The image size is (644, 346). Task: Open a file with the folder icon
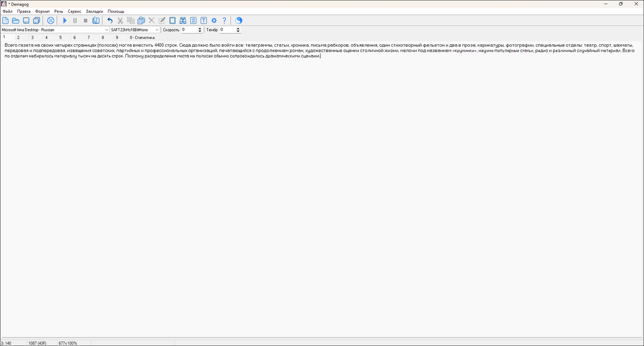16,21
